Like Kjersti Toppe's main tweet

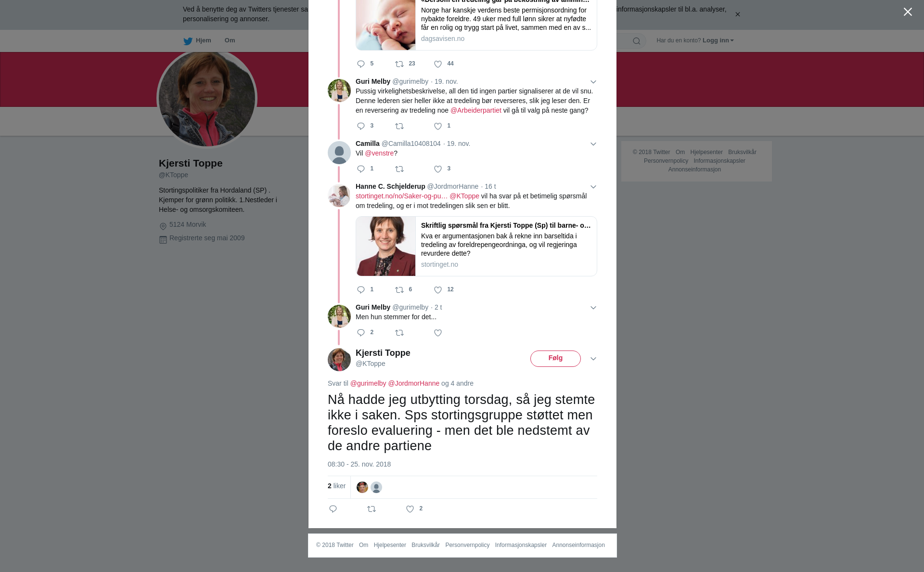tap(410, 509)
